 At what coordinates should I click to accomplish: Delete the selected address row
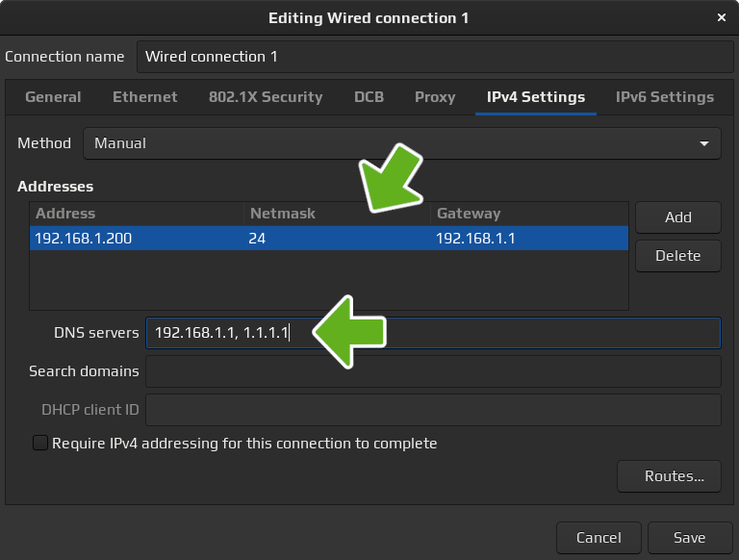(x=678, y=256)
